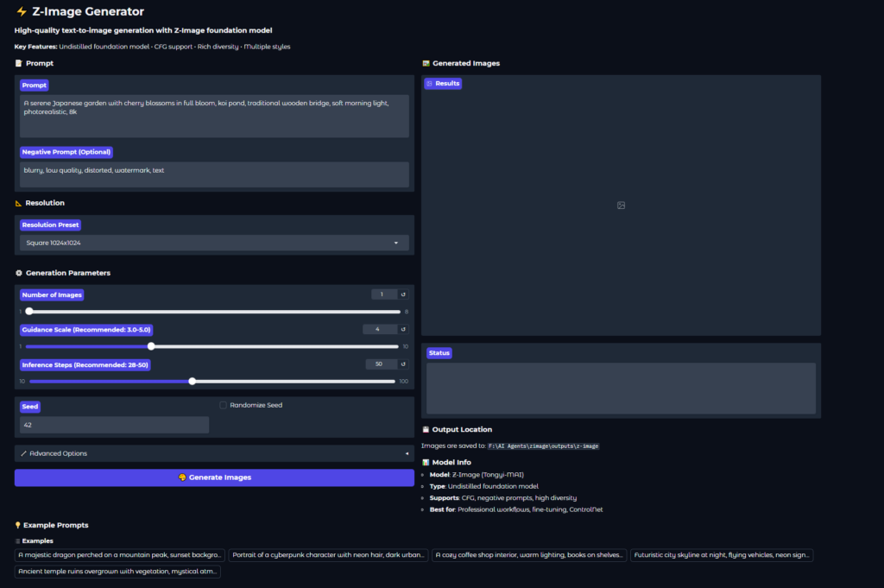Open the Square 1024x1024 resolution dropdown
This screenshot has height=588, width=884.
(214, 243)
